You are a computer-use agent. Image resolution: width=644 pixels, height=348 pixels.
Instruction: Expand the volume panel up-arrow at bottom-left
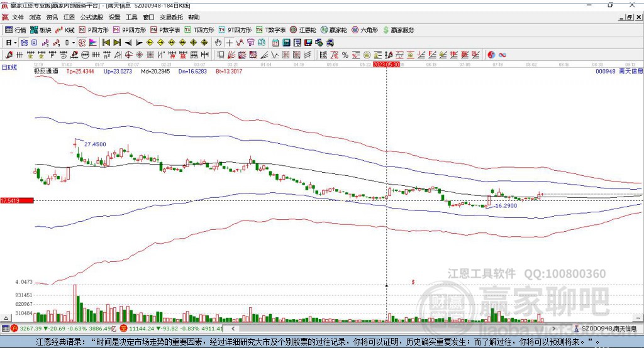tap(6, 318)
